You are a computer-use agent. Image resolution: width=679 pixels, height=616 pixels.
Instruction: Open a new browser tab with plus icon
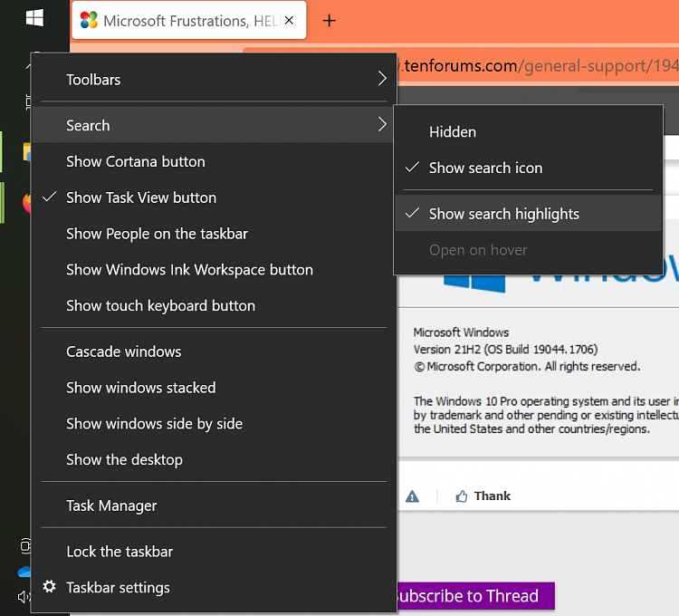pos(330,21)
